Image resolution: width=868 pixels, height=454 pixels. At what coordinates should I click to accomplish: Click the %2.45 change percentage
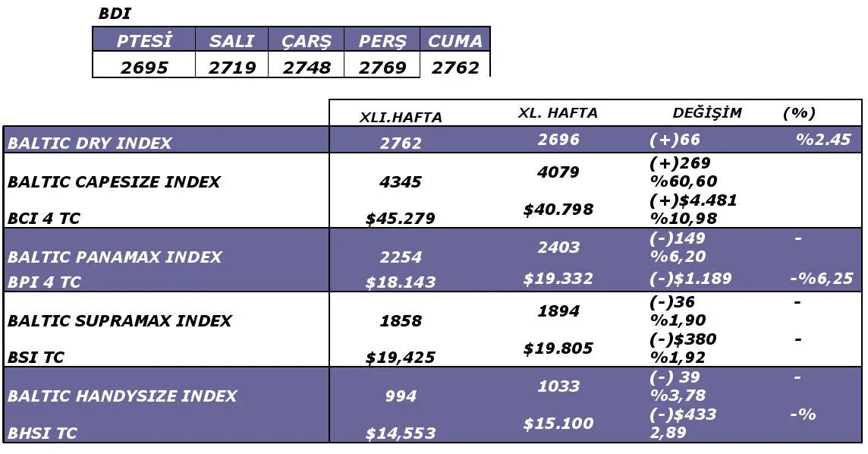coord(823,139)
